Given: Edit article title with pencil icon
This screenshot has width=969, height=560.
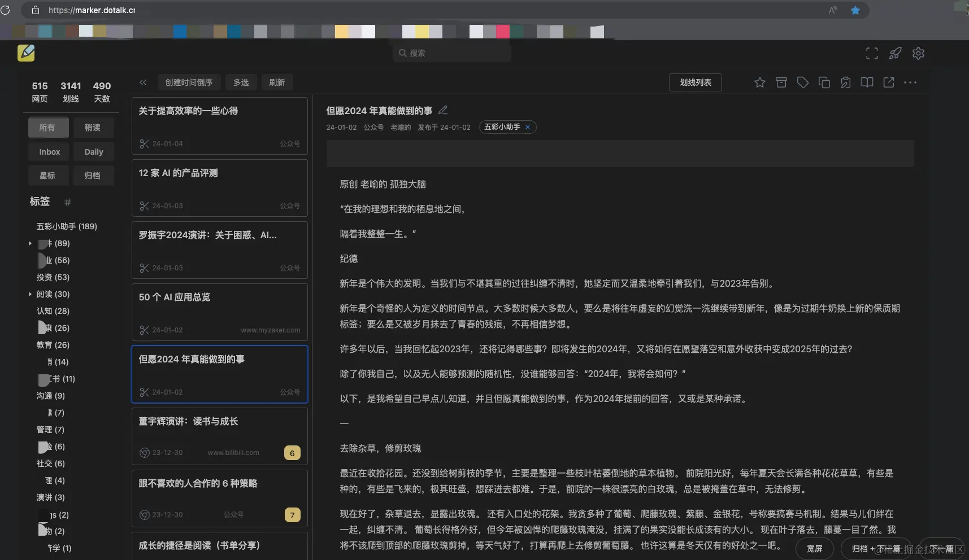Looking at the screenshot, I should coord(443,110).
